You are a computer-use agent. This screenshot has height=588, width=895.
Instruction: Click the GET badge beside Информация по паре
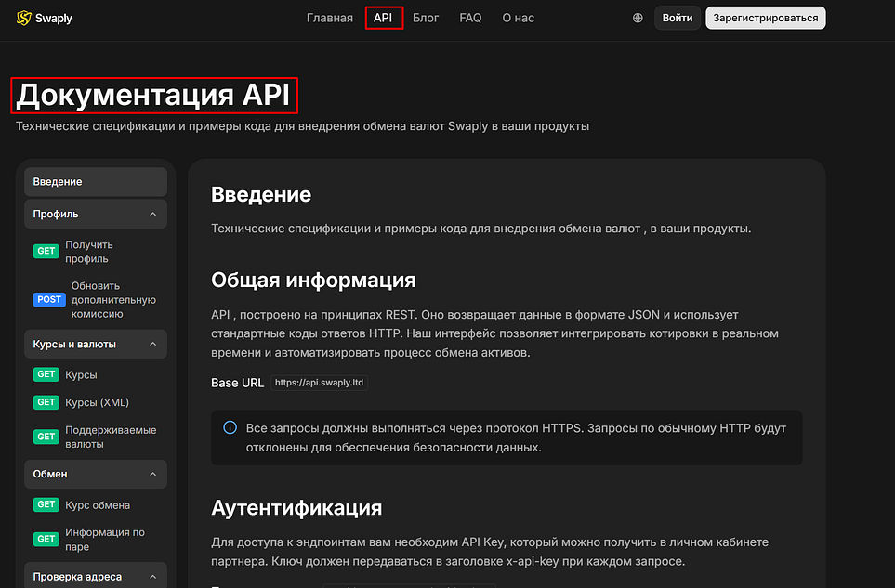click(x=46, y=539)
